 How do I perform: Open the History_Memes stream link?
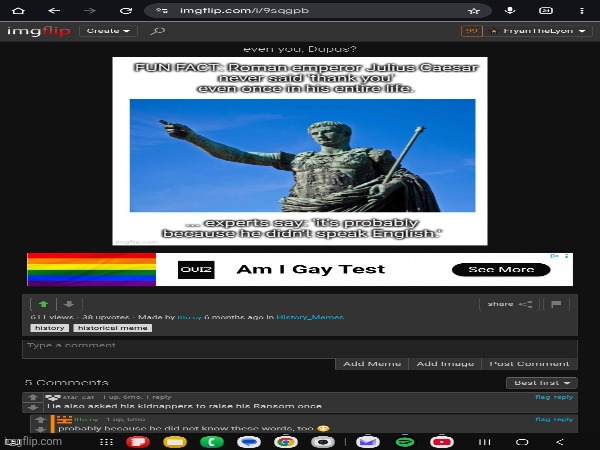[310, 317]
